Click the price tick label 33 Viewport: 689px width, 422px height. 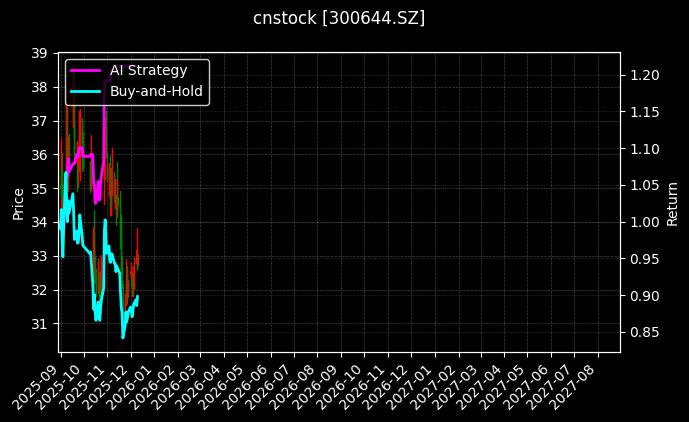[39, 256]
